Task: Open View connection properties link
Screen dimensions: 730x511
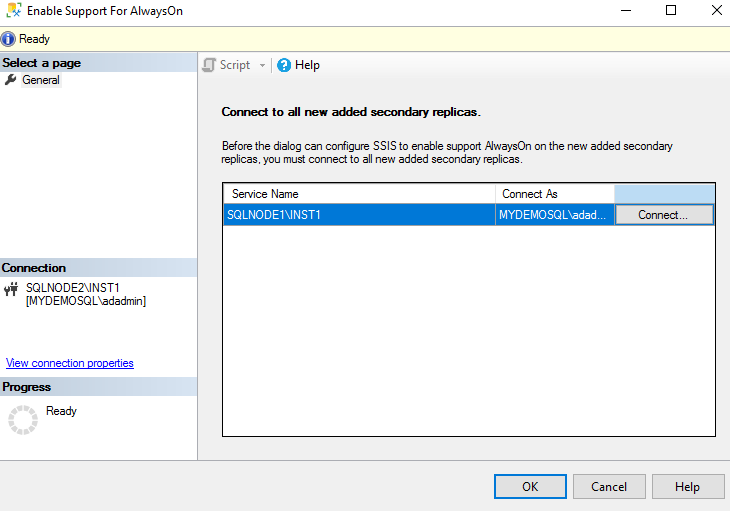Action: (70, 363)
